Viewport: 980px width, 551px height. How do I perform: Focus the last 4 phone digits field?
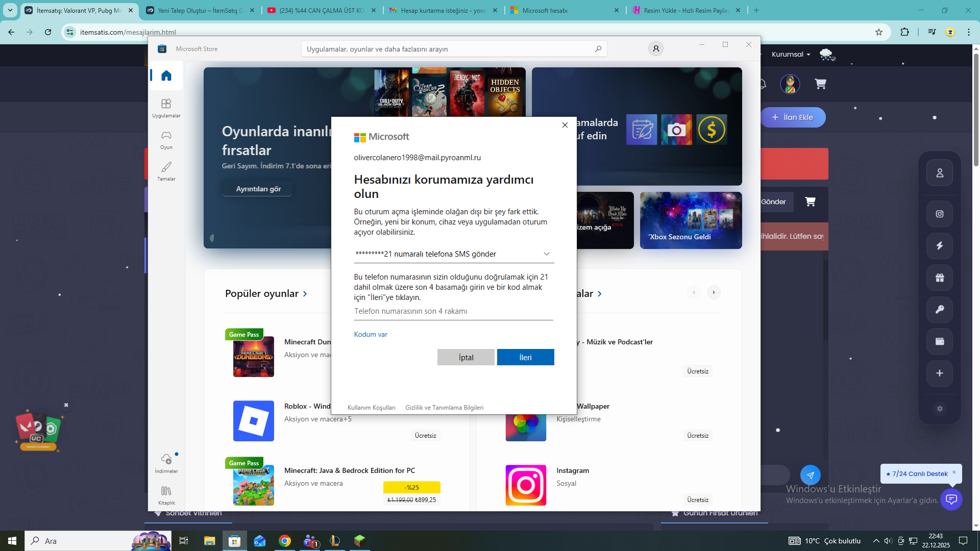[454, 311]
